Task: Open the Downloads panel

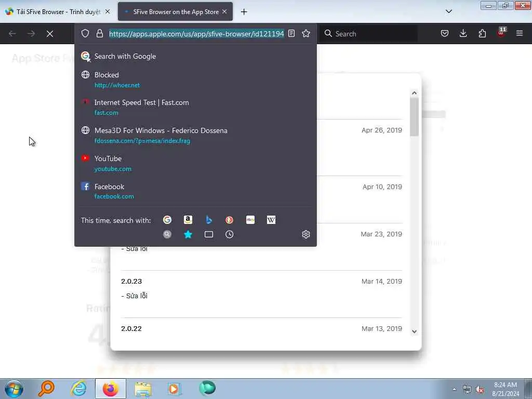Action: [x=463, y=33]
